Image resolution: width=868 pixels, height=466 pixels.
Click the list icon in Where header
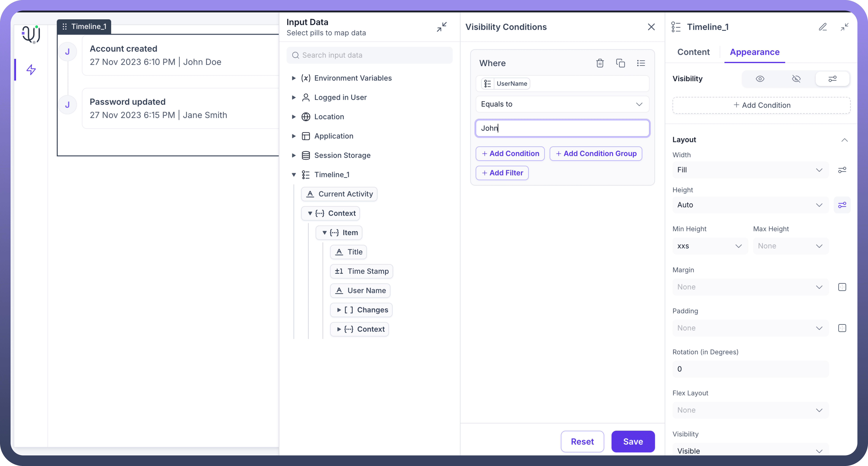641,63
